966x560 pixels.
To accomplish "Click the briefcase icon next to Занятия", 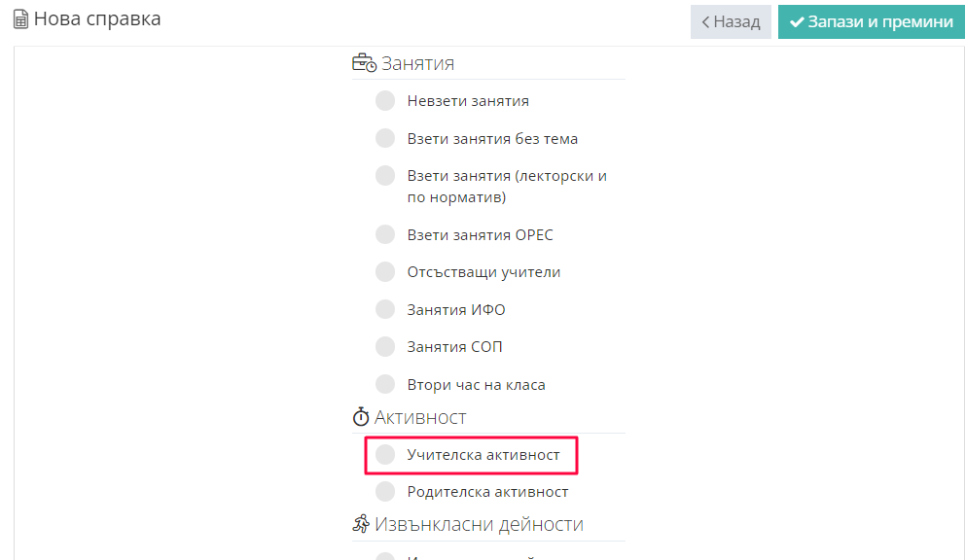I will (364, 64).
